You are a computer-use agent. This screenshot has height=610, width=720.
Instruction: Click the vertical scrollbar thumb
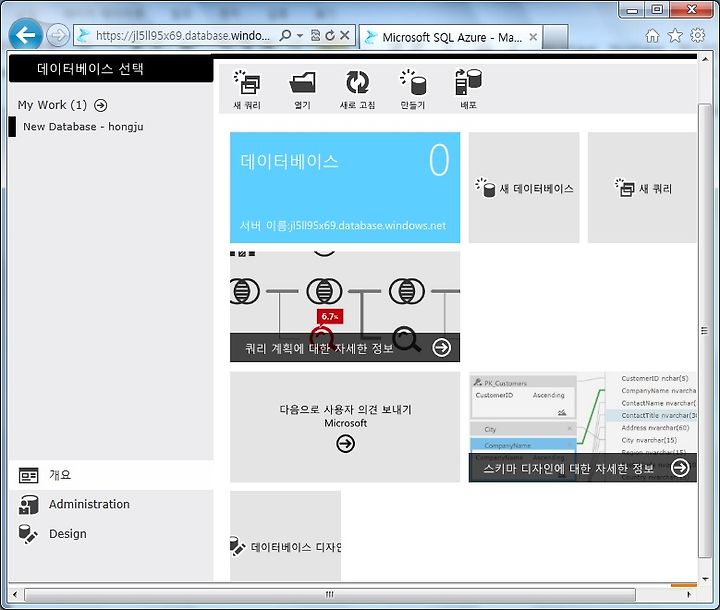coord(704,330)
